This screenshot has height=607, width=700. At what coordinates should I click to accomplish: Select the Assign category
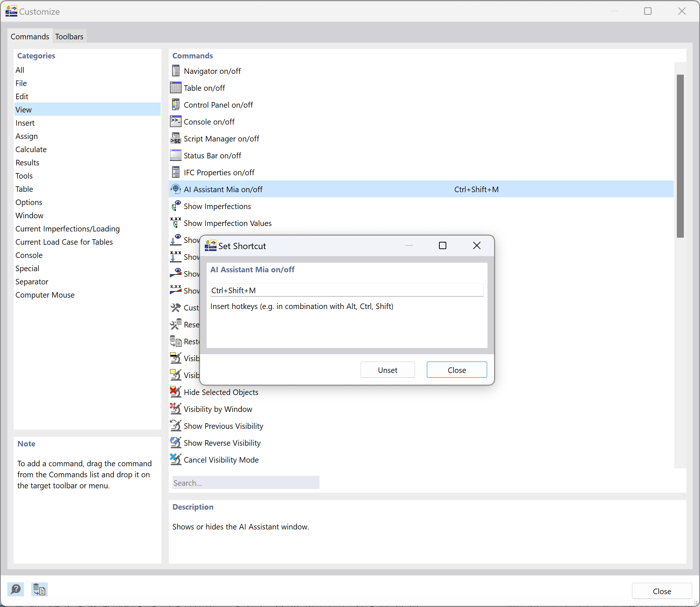click(26, 136)
